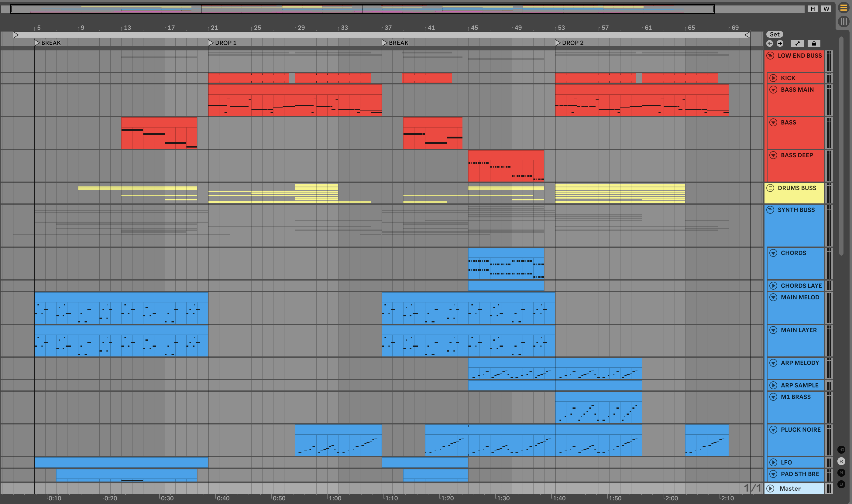The height and width of the screenshot is (504, 852).
Task: Click the Next Locator arrow button
Action: [780, 43]
